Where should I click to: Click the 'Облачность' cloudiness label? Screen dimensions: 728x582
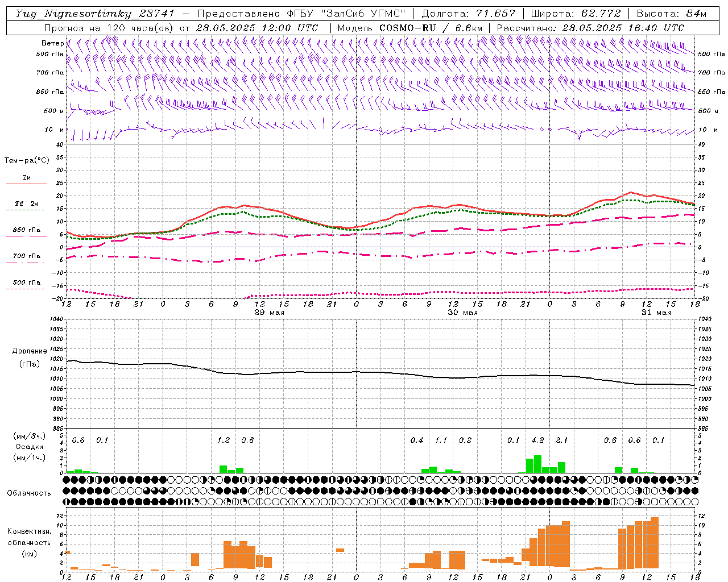tap(29, 493)
